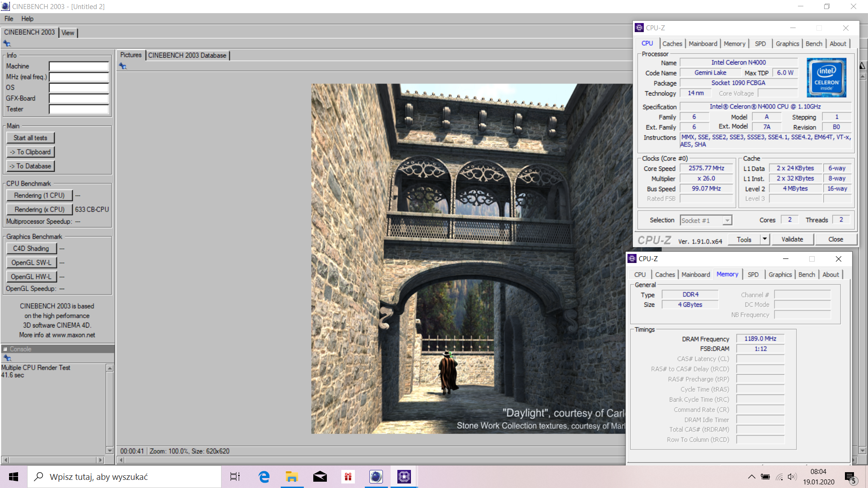Click To Database button
The height and width of the screenshot is (488, 868).
(x=30, y=166)
